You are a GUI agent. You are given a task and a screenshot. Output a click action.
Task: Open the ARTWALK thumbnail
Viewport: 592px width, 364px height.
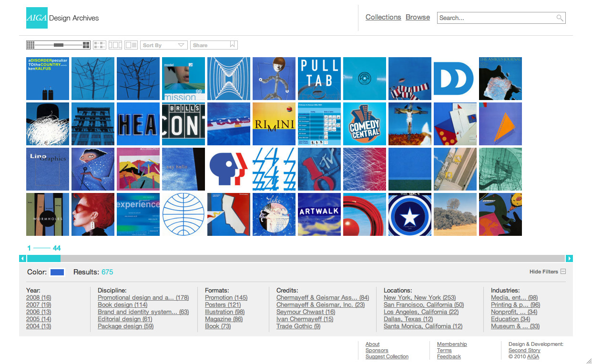coord(319,214)
